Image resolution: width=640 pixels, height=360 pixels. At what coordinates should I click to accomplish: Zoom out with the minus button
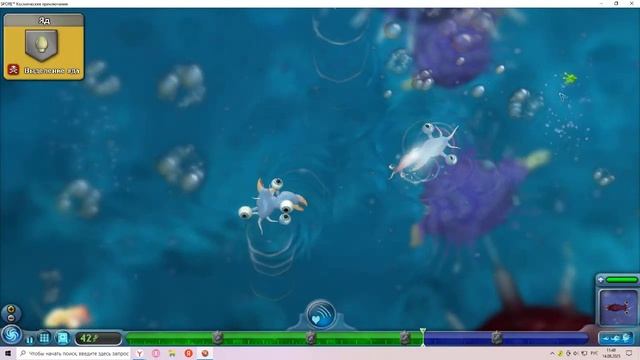pos(11,318)
